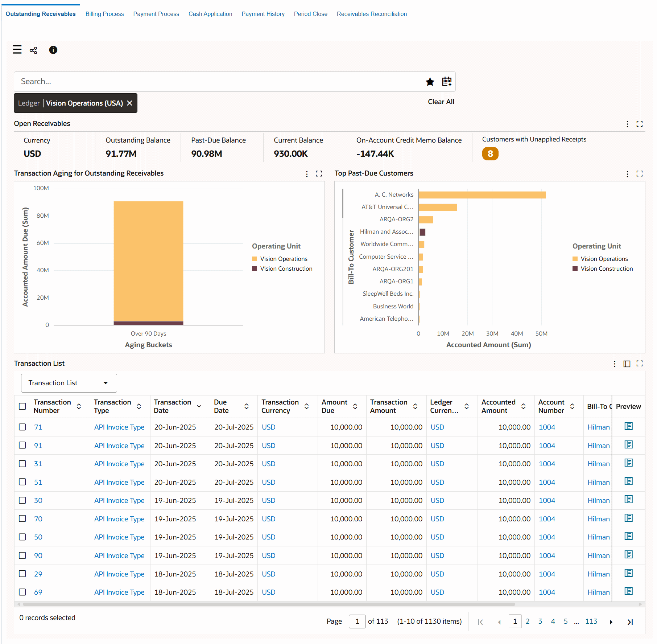Click Vision Construction swatch in Past-Due Customers legend

tap(575, 269)
